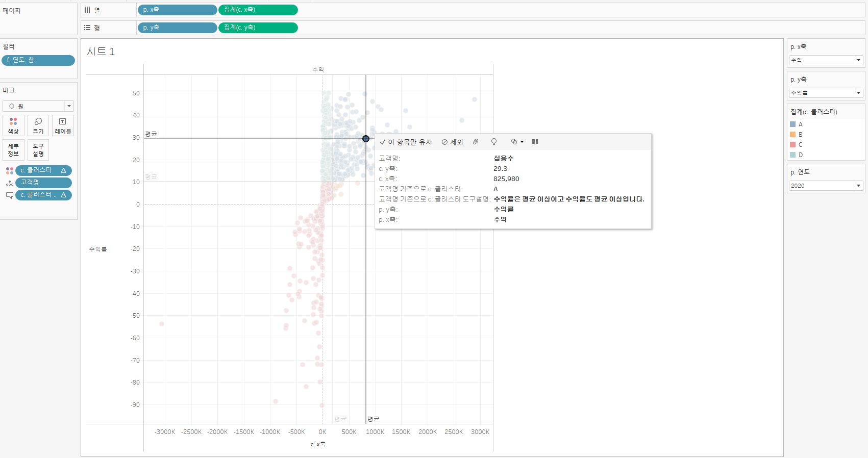Image resolution: width=868 pixels, height=458 pixels.
Task: Open the p. y축 parameter dropdown
Action: tap(826, 93)
